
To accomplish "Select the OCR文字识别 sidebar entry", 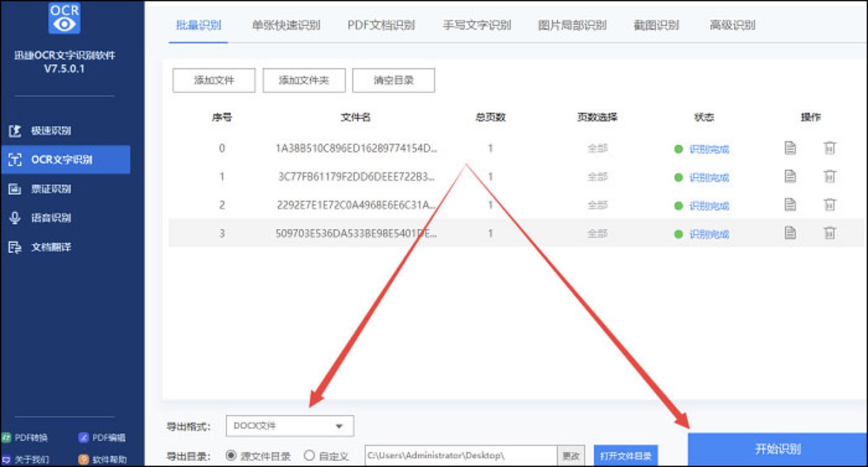I will 65,160.
